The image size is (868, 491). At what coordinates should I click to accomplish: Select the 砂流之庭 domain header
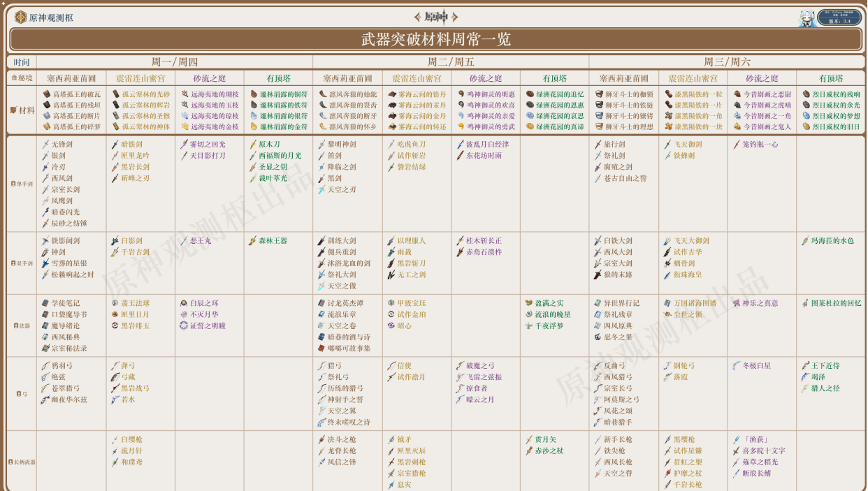click(x=209, y=78)
